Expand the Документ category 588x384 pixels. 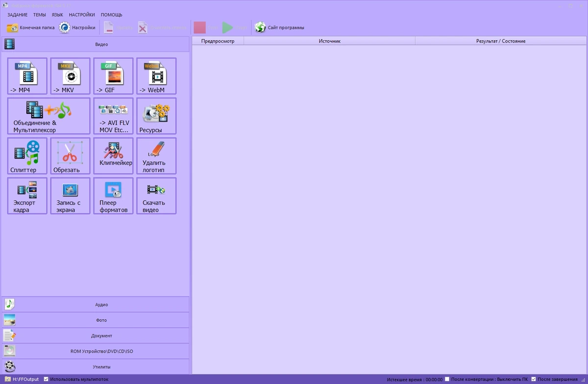[96, 336]
